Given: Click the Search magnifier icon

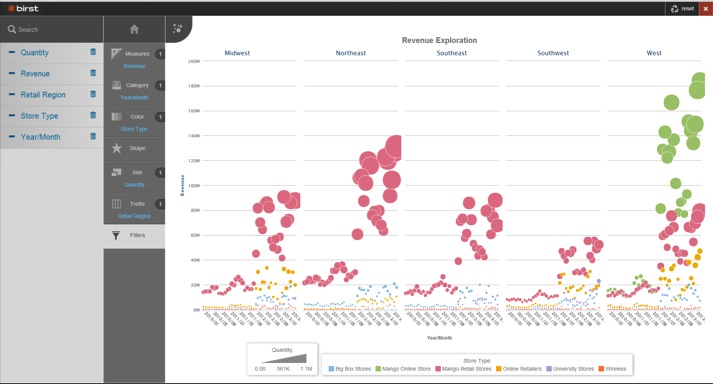Looking at the screenshot, I should point(12,29).
